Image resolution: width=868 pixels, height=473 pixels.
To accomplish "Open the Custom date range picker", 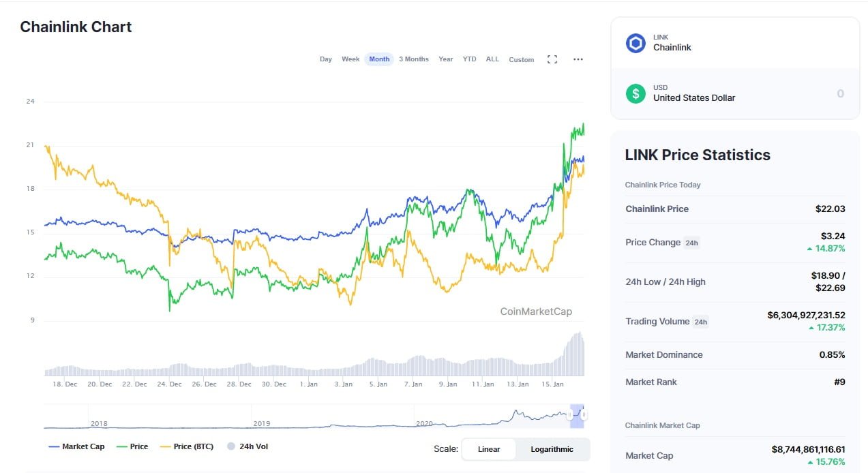I will tap(521, 60).
